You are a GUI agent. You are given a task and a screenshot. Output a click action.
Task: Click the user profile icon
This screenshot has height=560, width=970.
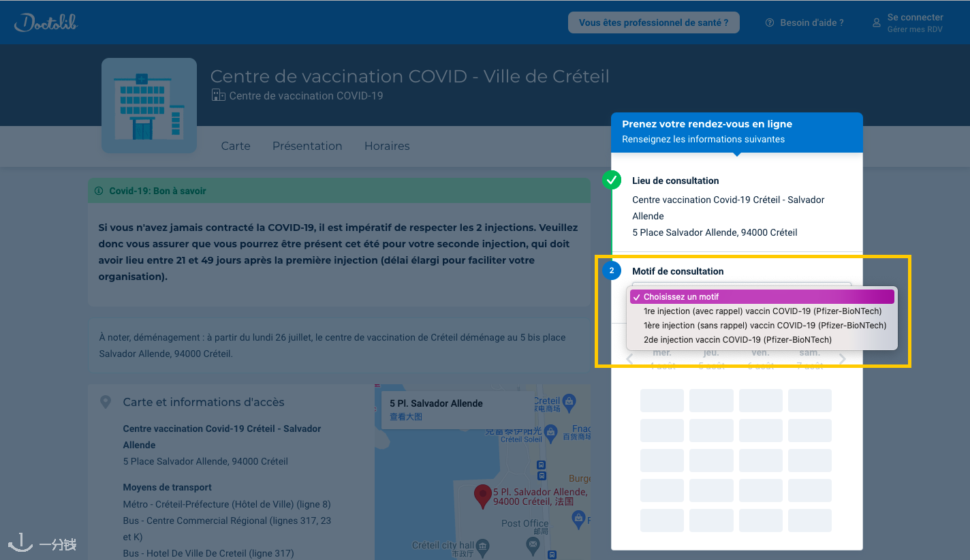tap(877, 22)
